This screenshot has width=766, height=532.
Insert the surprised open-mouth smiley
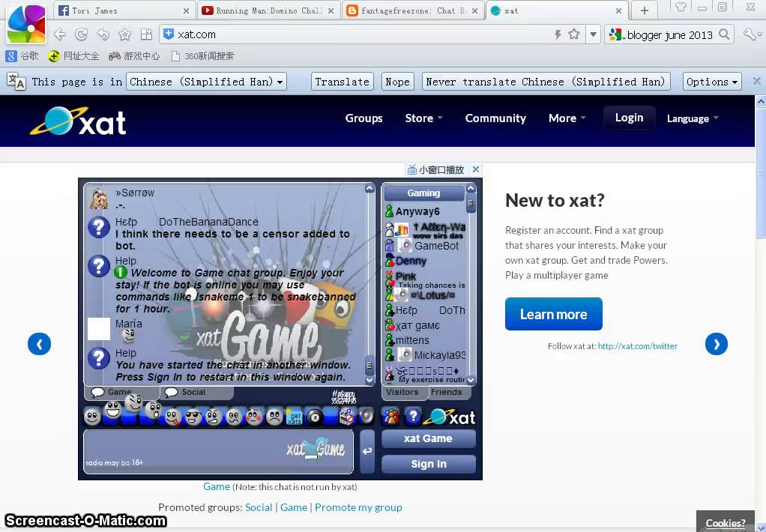click(153, 410)
